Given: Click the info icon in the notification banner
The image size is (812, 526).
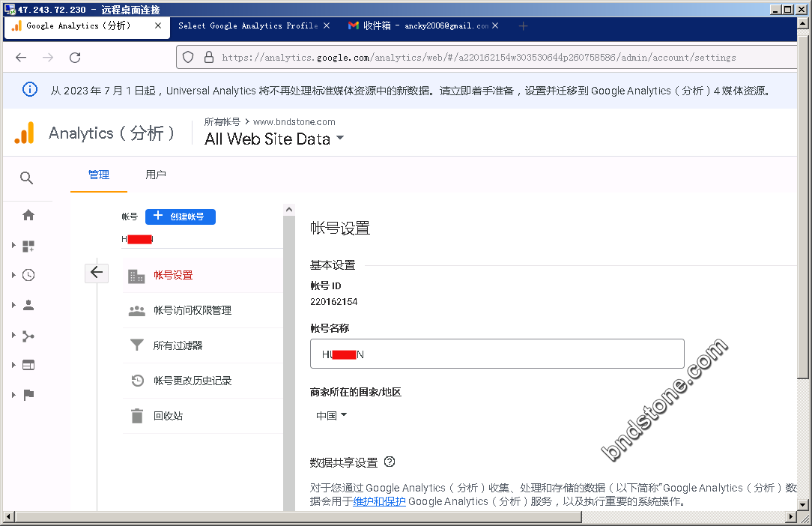Looking at the screenshot, I should tap(30, 90).
